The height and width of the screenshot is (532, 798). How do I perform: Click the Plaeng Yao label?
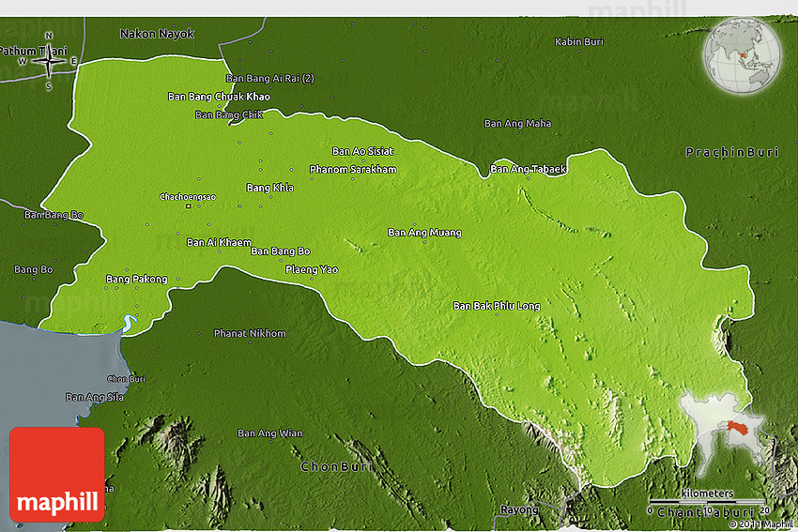click(x=312, y=269)
